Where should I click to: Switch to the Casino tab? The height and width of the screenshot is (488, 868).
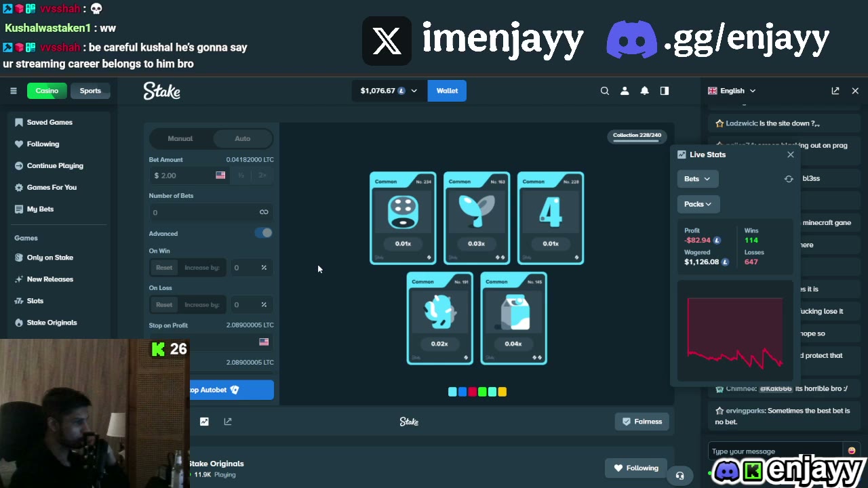[47, 91]
